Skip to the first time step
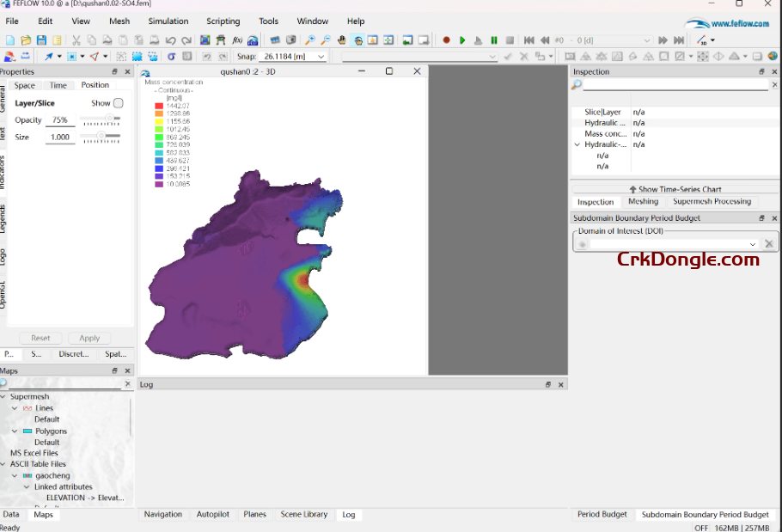 pyautogui.click(x=528, y=40)
